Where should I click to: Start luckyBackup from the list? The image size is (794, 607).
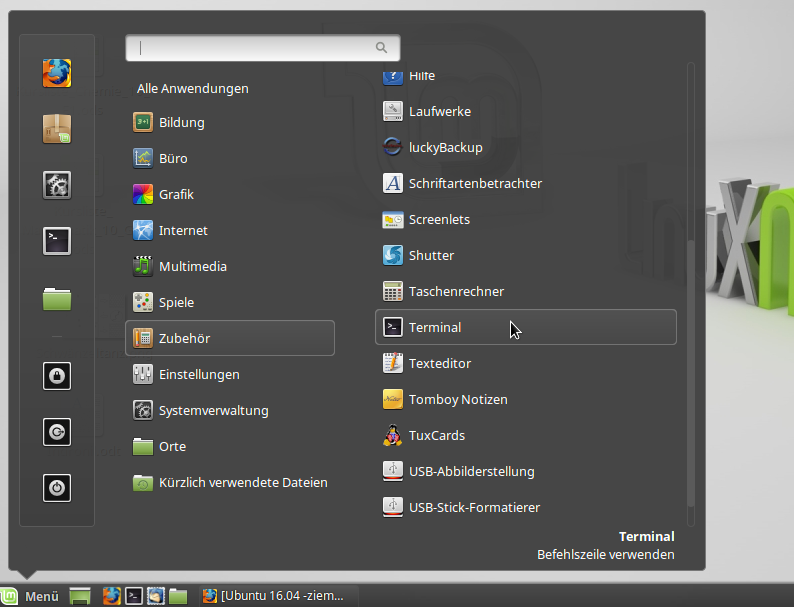[x=526, y=147]
